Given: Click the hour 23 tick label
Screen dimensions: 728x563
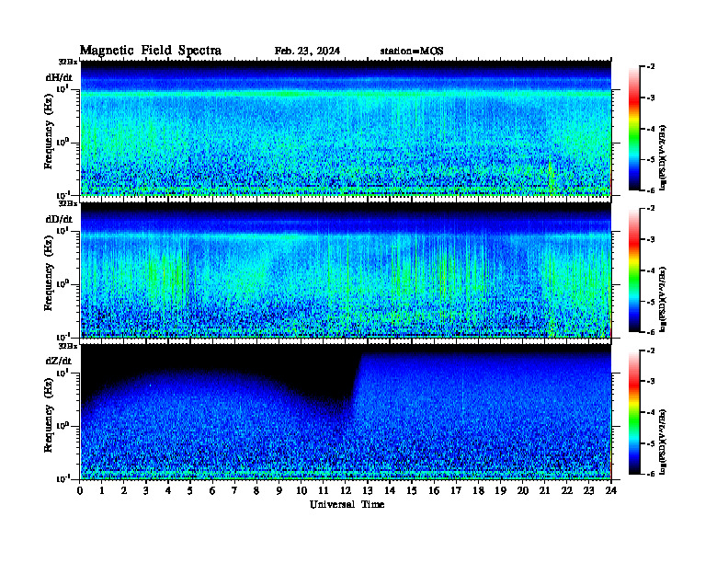Looking at the screenshot, I should coord(589,490).
